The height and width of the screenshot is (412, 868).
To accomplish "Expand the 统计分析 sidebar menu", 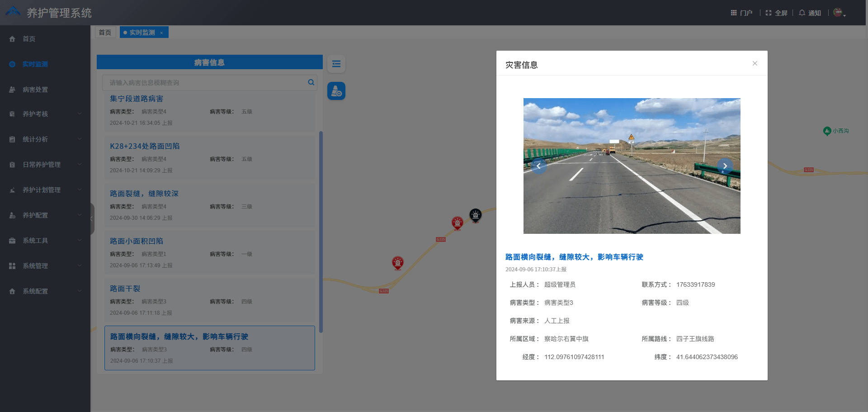I will [x=45, y=139].
